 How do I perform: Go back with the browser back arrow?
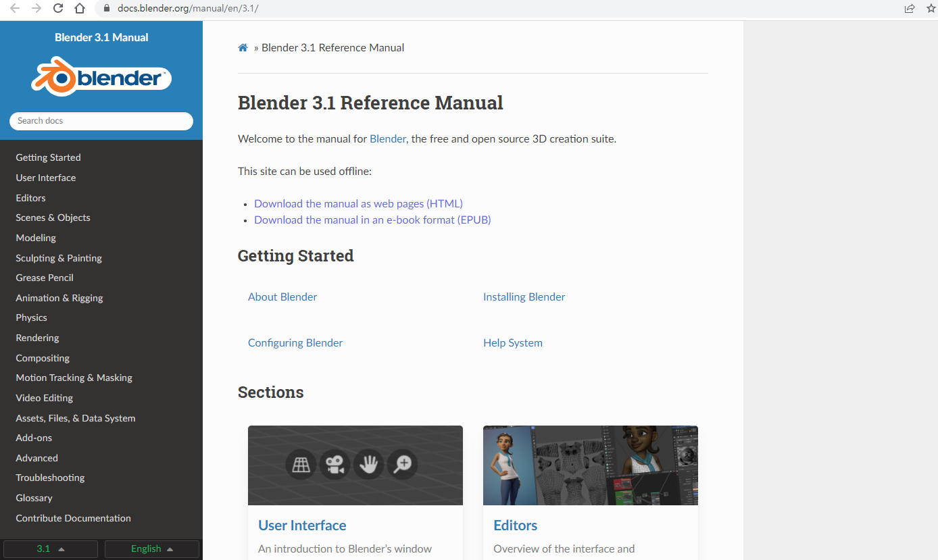(15, 8)
